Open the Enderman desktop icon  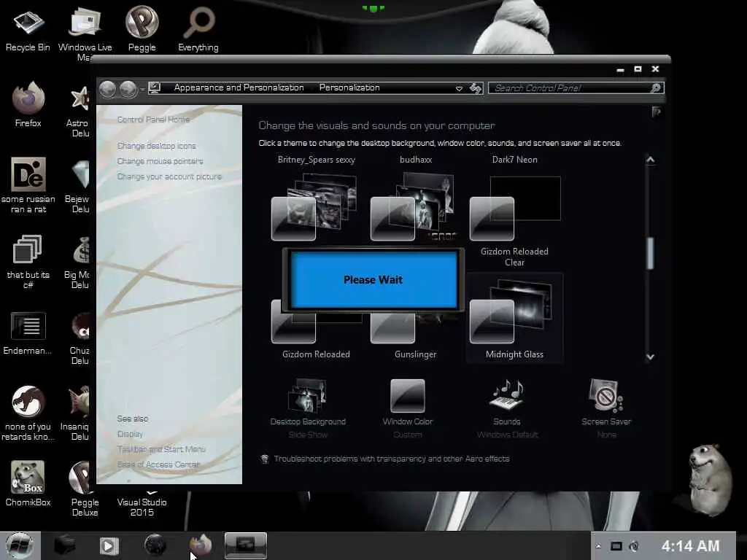[x=28, y=332]
